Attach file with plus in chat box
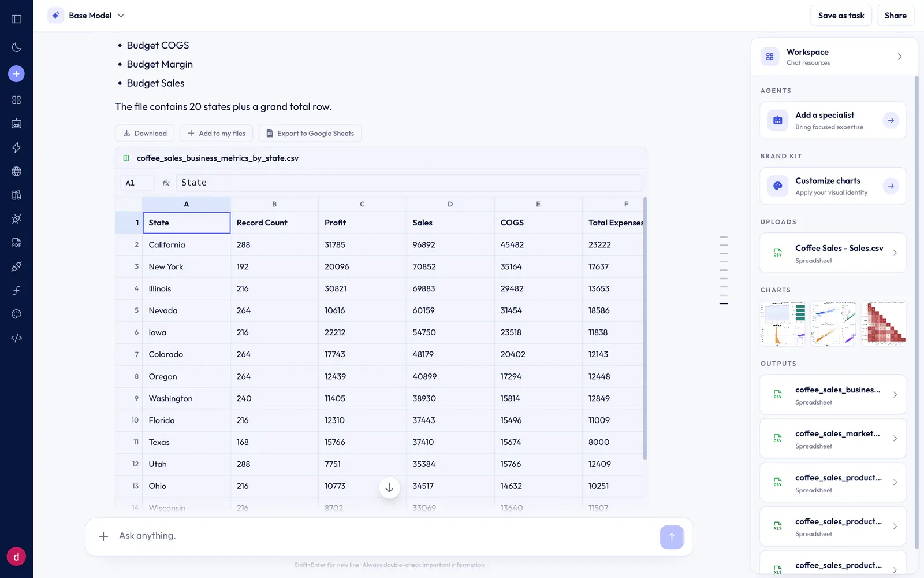The image size is (924, 578). [x=103, y=536]
